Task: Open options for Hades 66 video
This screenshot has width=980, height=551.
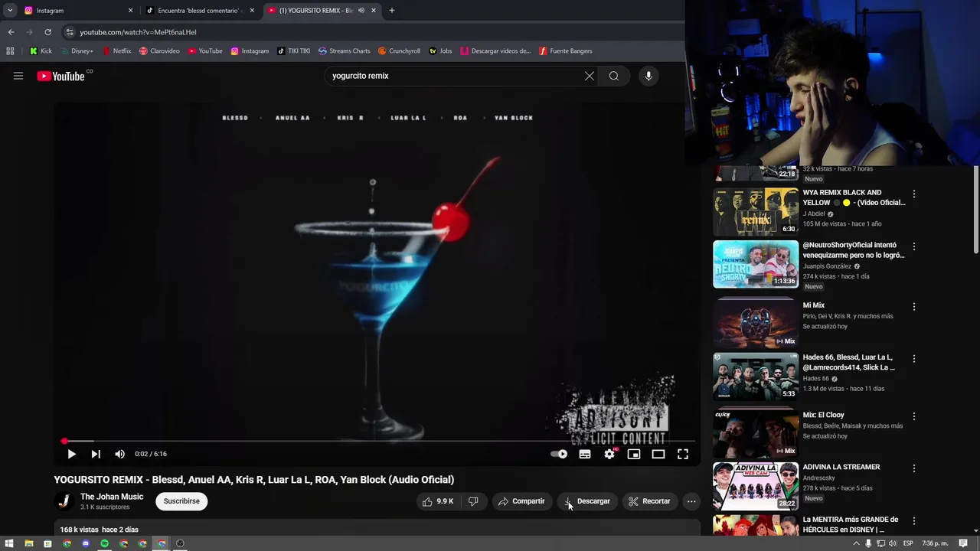Action: tap(913, 359)
